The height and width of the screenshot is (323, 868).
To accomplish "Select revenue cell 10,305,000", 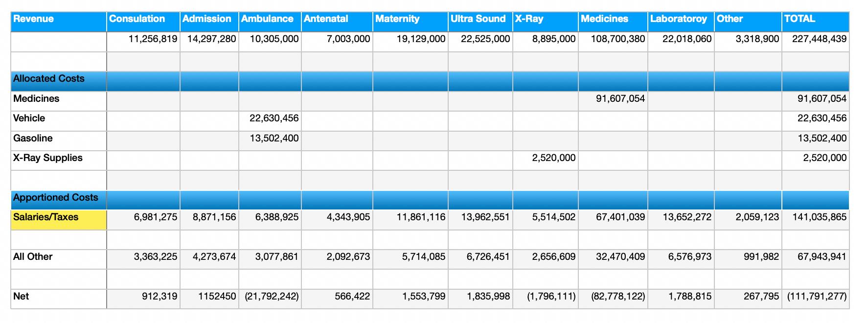I will click(270, 42).
